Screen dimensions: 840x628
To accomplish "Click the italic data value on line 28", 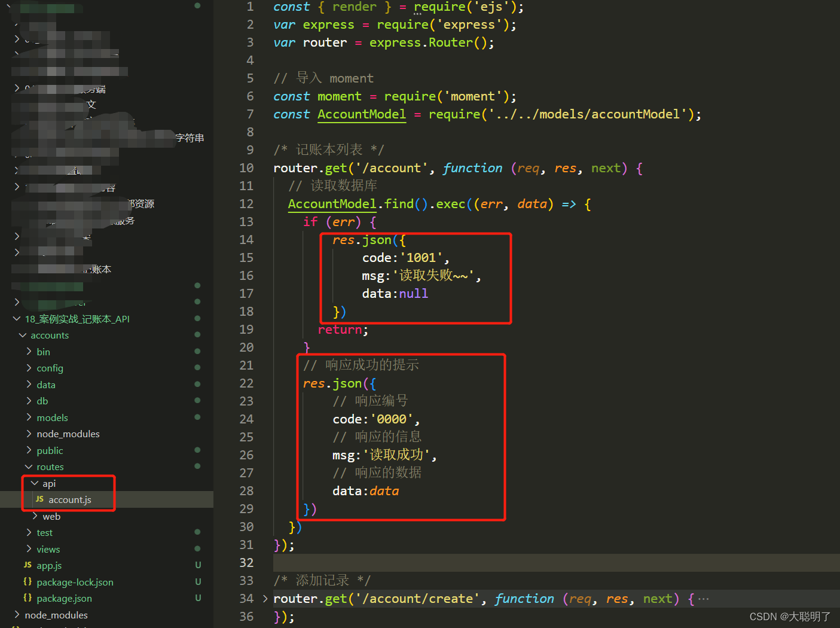I will 384,491.
